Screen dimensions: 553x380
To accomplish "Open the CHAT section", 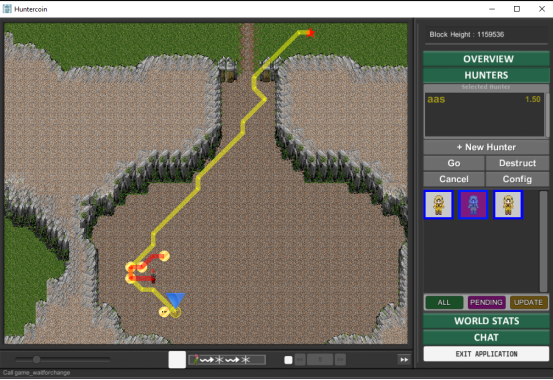I will [486, 338].
